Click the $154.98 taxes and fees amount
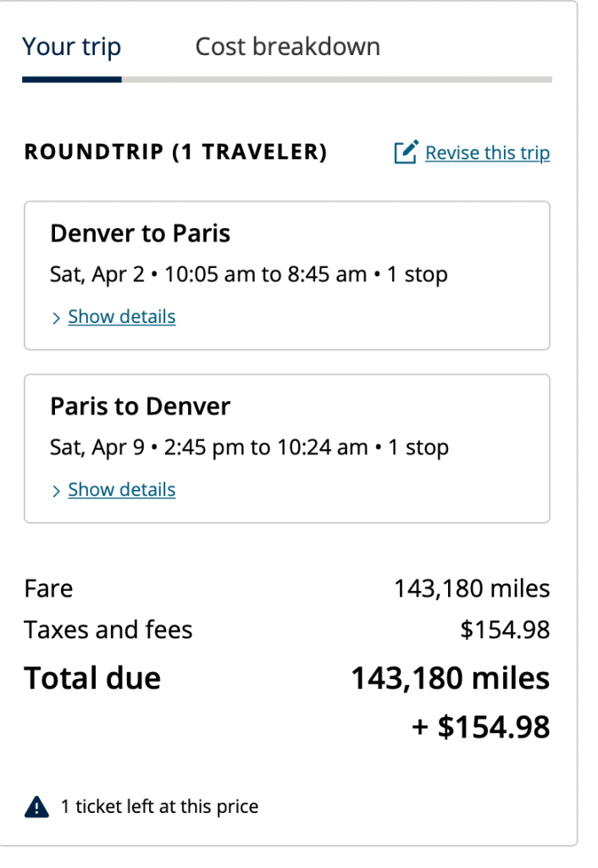The height and width of the screenshot is (868, 598). (505, 630)
